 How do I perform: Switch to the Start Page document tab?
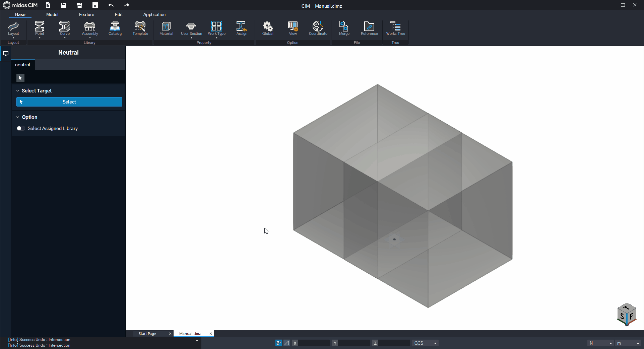click(x=147, y=334)
